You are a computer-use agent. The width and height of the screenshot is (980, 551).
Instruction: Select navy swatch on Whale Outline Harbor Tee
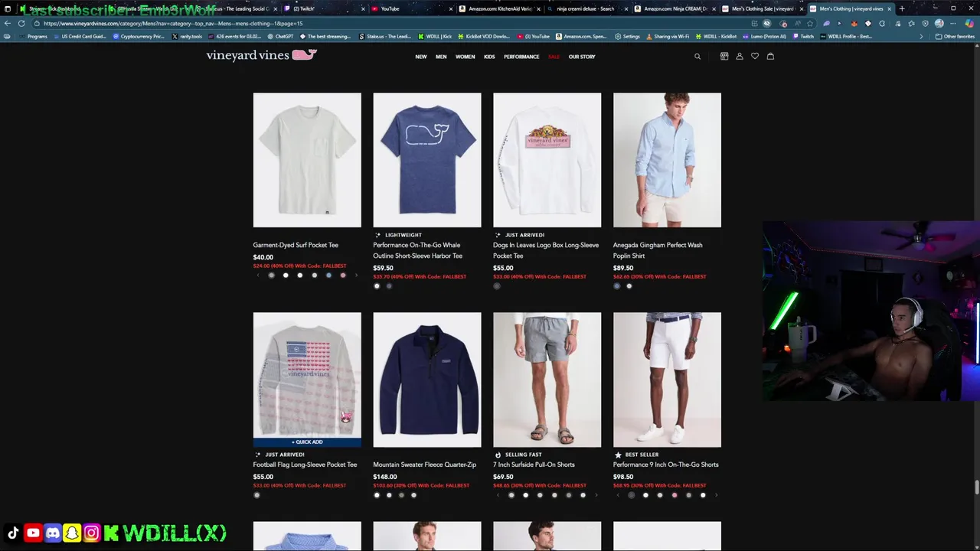389,286
